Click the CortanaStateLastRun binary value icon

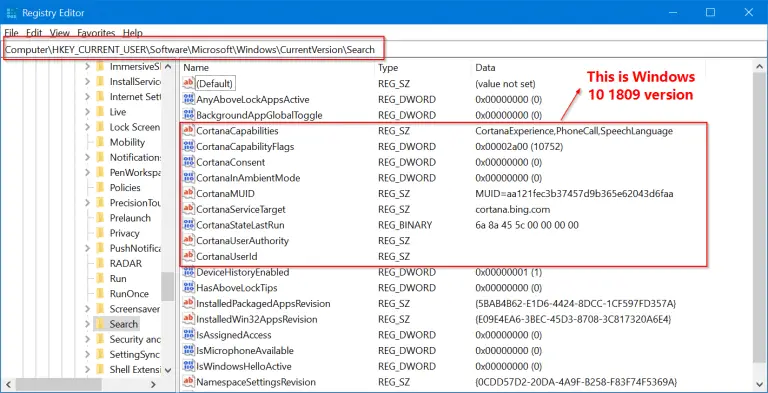click(x=189, y=225)
